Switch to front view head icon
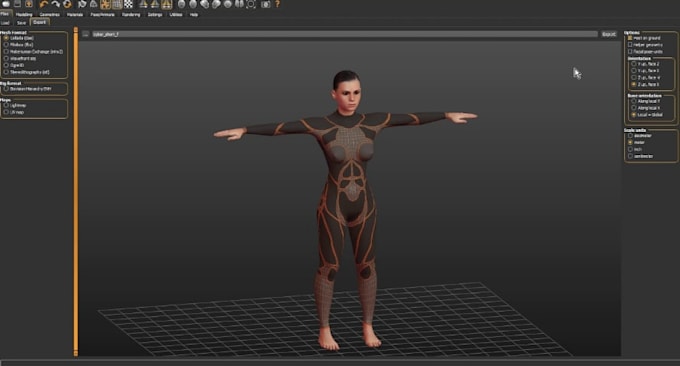This screenshot has width=680, height=366. pyautogui.click(x=181, y=4)
